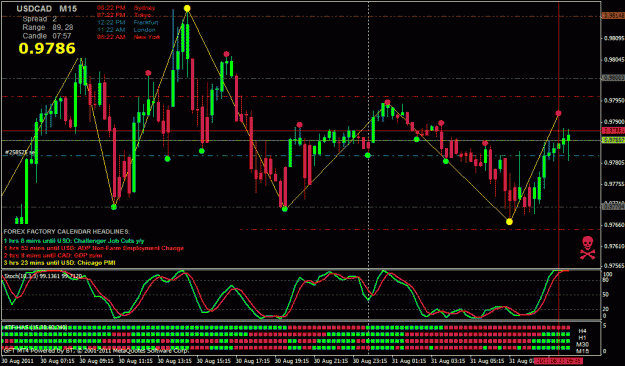This screenshot has height=366, width=625.
Task: Click the Chicago PMI headline
Action: point(59,263)
